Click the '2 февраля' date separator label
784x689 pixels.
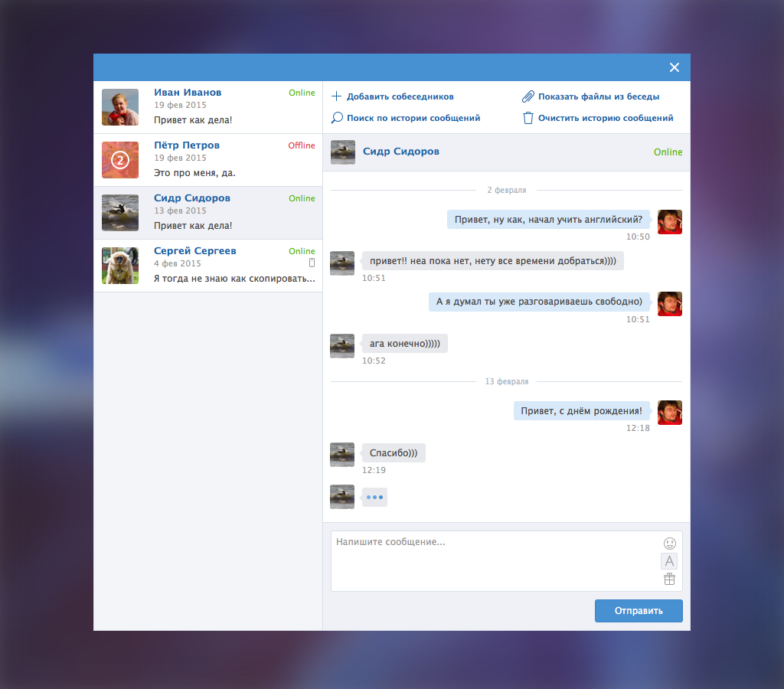click(507, 190)
